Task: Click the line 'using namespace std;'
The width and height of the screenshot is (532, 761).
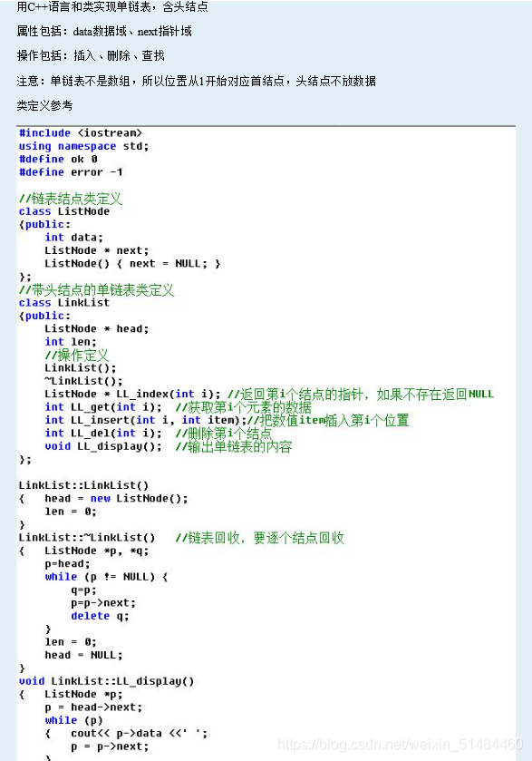Action: tap(83, 146)
